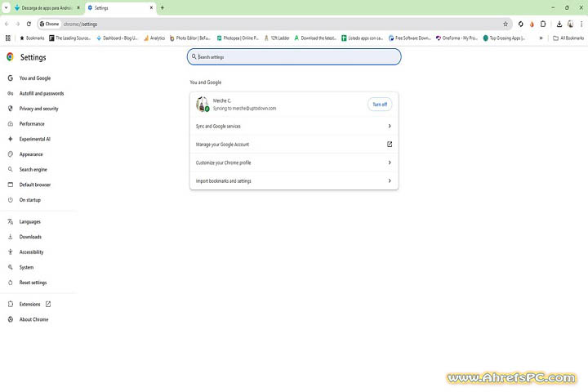Open the Download the latest bookmark
This screenshot has height=392, width=588.
pos(315,38)
